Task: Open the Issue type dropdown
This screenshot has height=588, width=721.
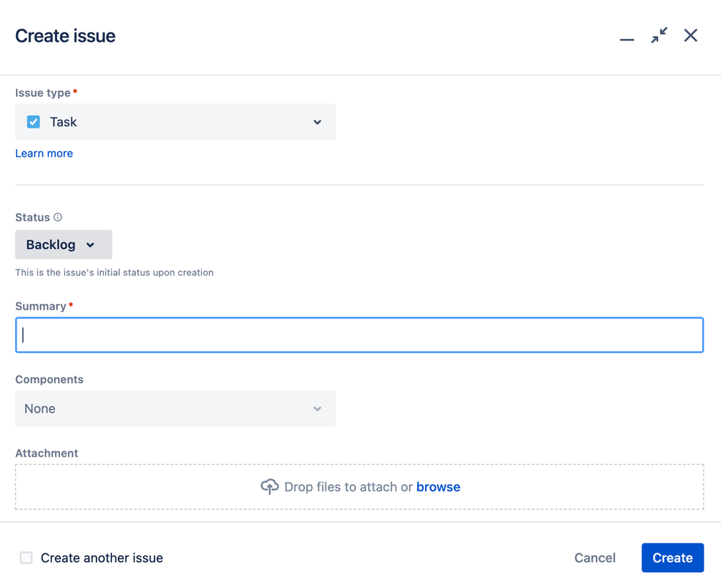Action: point(175,122)
